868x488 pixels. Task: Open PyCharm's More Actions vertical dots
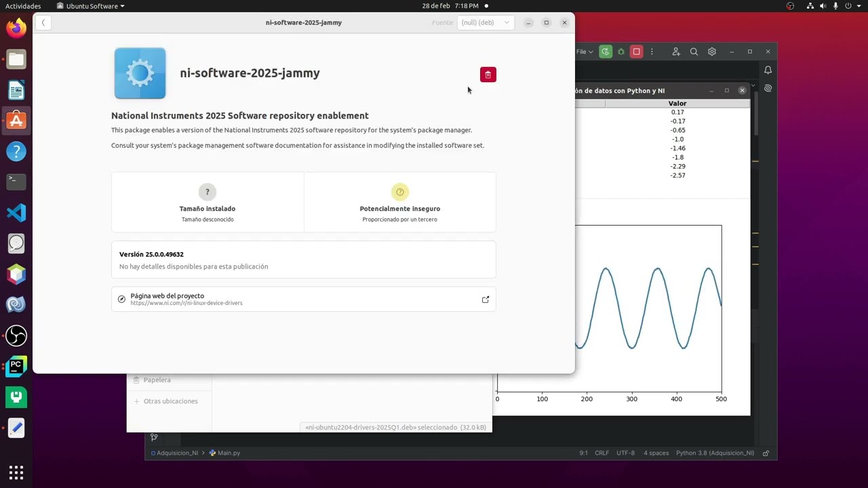tap(652, 52)
